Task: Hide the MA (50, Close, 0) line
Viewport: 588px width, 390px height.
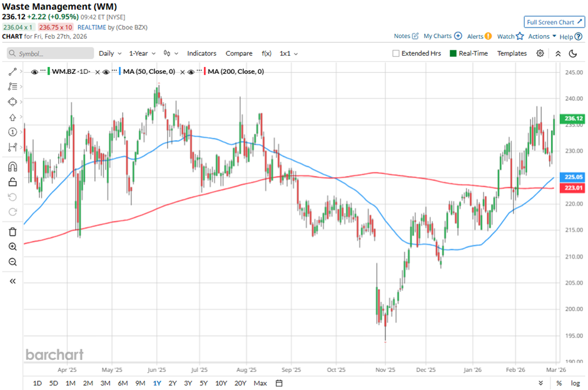Action: click(x=106, y=72)
